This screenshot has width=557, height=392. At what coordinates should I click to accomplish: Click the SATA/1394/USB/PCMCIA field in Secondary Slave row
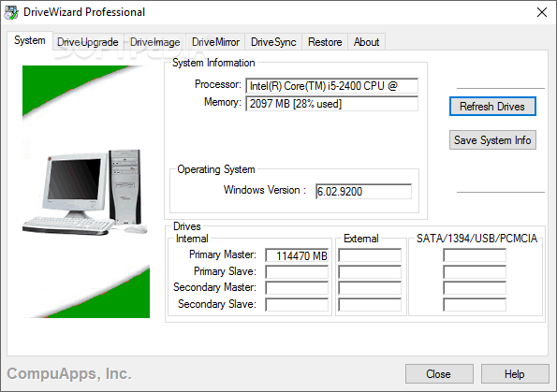tap(475, 305)
